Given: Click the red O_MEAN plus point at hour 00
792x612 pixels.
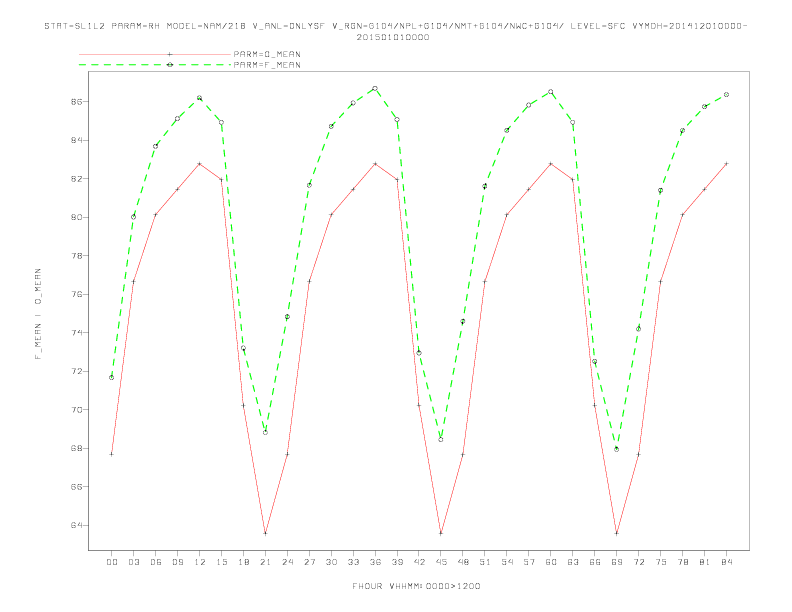Looking at the screenshot, I should point(112,454).
